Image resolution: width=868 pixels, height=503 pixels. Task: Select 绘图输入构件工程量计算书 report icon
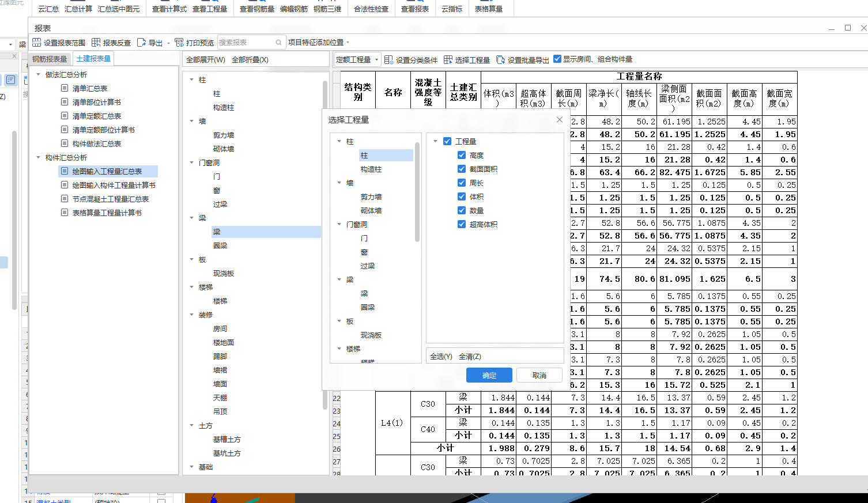coord(65,185)
